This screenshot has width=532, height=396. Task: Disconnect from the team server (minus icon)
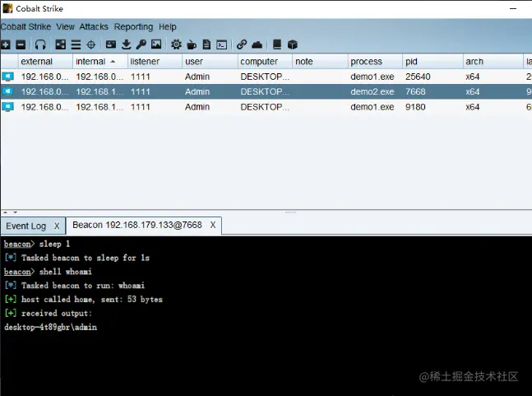pos(21,44)
